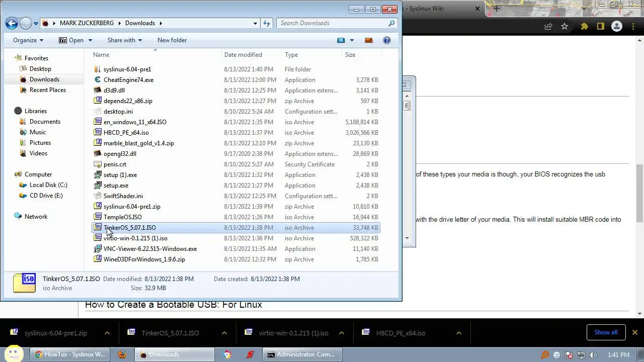Screen dimensions: 644x362
Task: Select the VNC-Viewer-6.22.515-Windows.exe icon
Action: (x=98, y=249)
